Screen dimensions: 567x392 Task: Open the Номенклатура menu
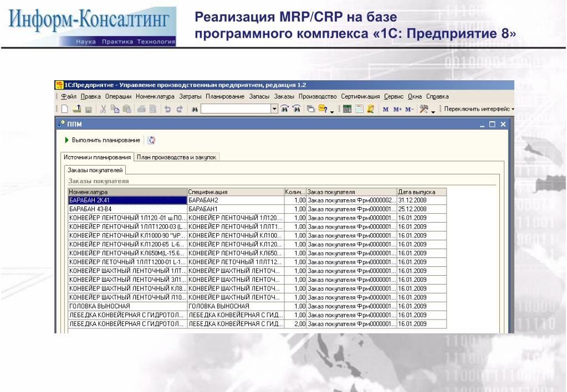(x=155, y=96)
